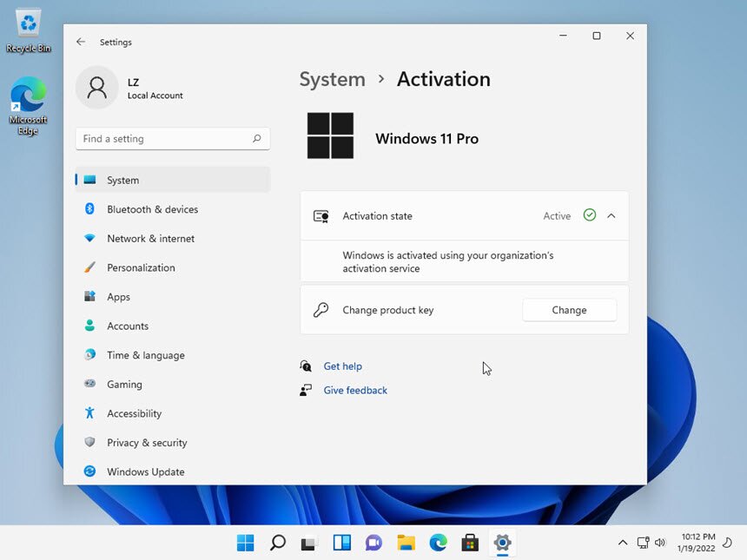Open Bluetooth & devices settings
The width and height of the screenshot is (747, 560).
pos(173,209)
